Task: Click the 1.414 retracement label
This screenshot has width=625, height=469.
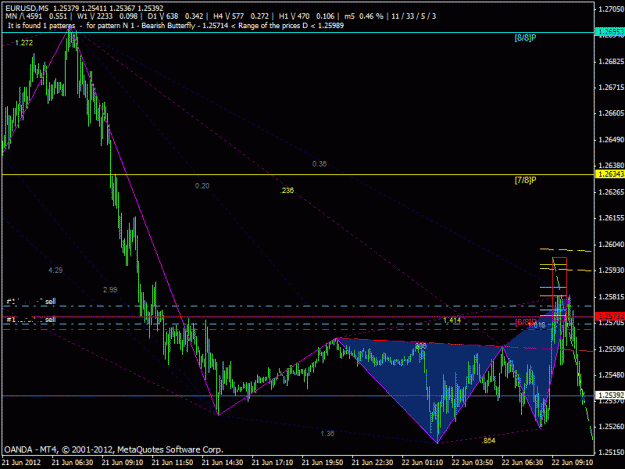Action: 452,320
